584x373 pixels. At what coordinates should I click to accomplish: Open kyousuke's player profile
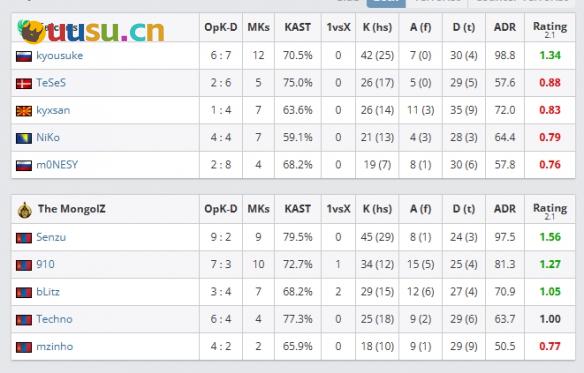(x=60, y=56)
